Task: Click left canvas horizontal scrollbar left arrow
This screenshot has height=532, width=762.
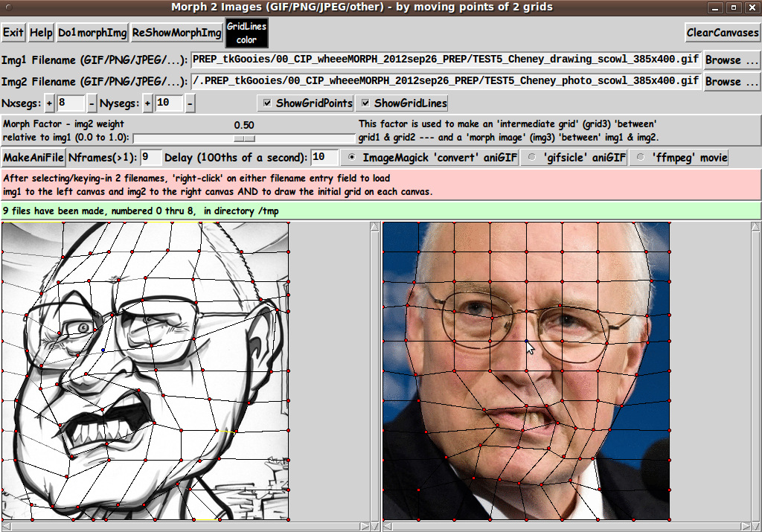Action: [6, 526]
